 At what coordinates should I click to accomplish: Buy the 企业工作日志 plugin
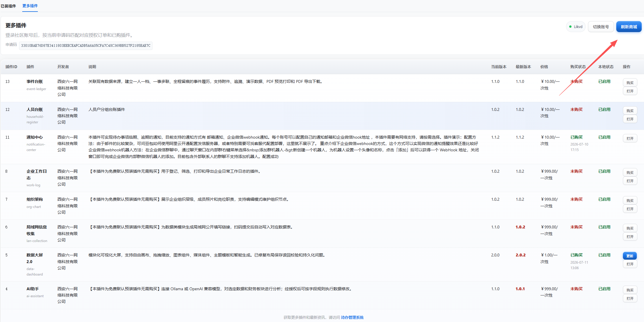tap(630, 172)
